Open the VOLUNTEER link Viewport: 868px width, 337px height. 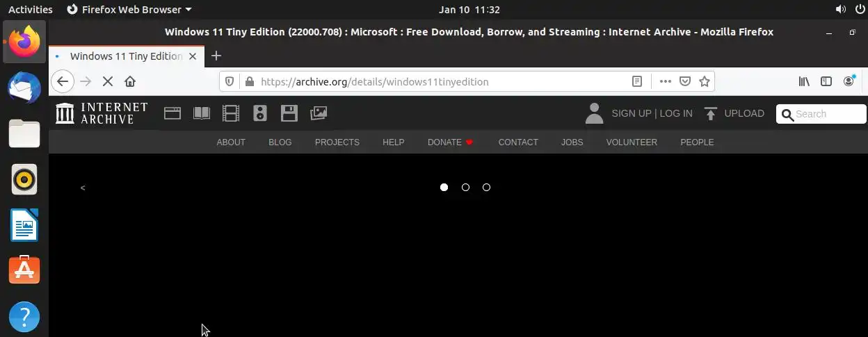(632, 142)
